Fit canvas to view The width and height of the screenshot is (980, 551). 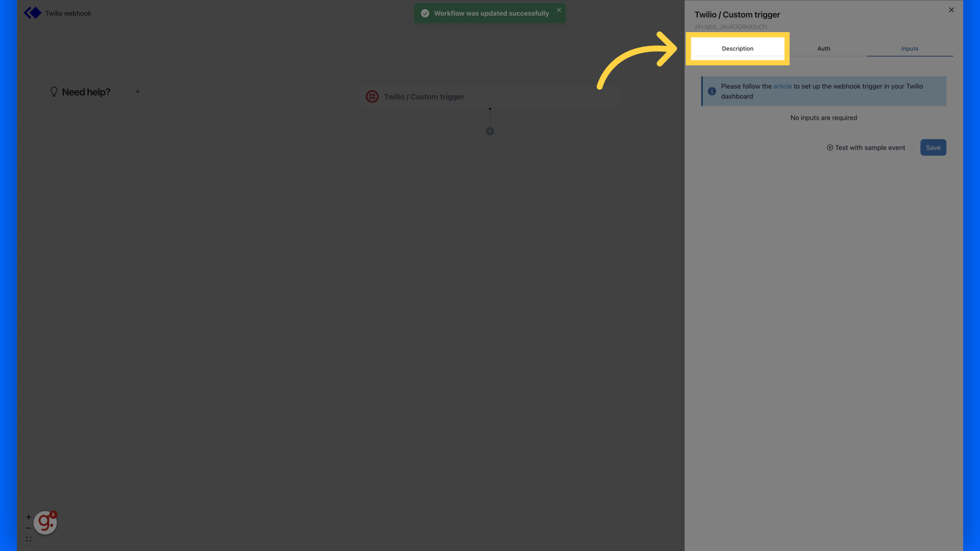click(29, 539)
